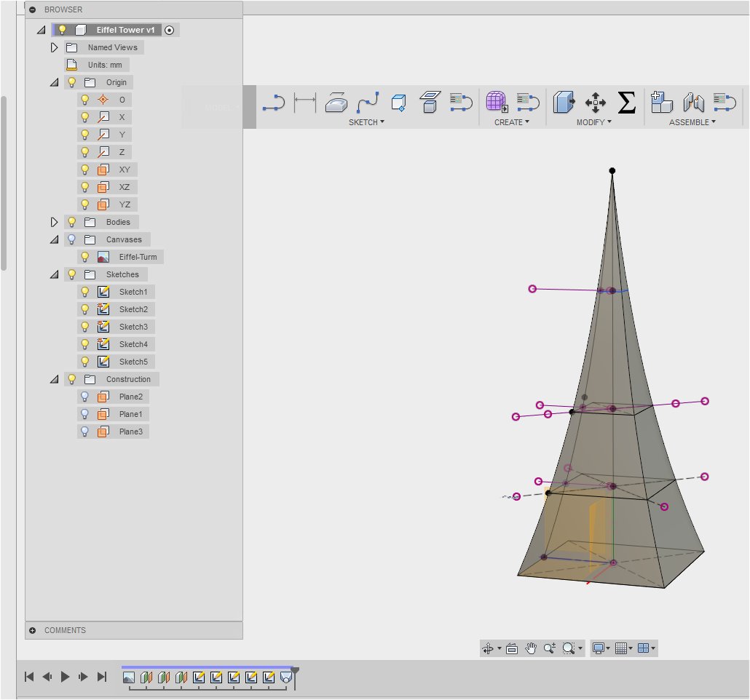
Task: Select the Move/Copy arrows tool
Action: click(596, 103)
